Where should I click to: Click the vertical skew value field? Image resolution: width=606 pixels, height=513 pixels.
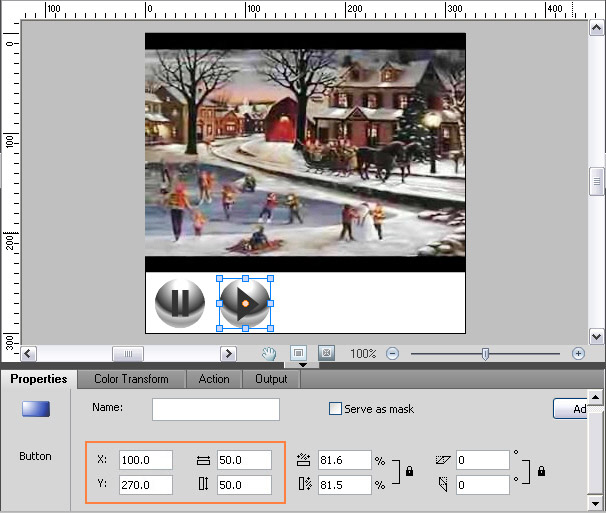click(483, 485)
